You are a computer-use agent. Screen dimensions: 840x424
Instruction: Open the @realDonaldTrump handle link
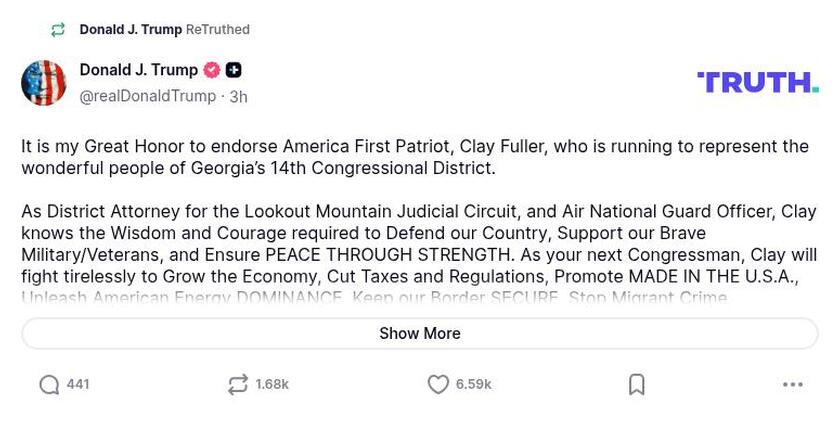coord(147,96)
